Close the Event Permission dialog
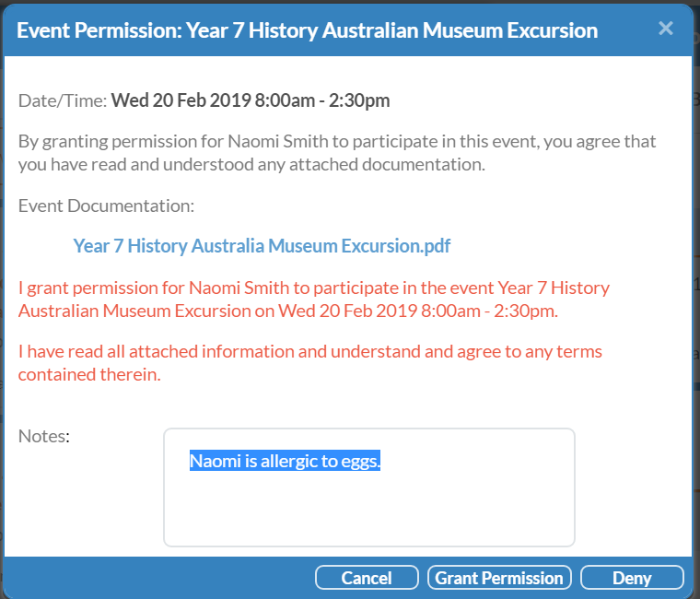The image size is (700, 599). [x=666, y=29]
